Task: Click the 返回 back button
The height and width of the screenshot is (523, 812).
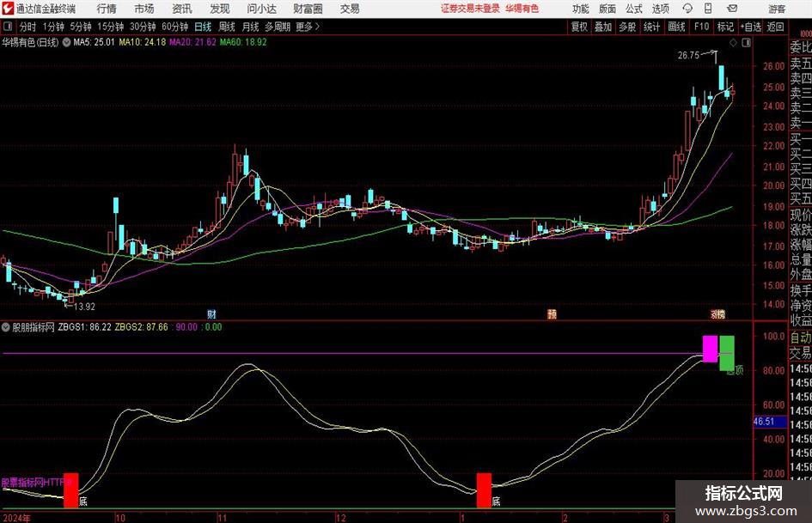Action: [775, 27]
